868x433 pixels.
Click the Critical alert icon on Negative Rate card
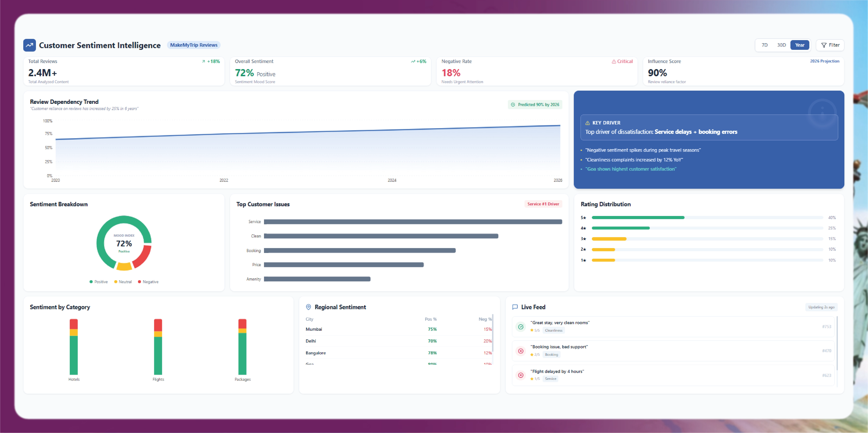click(x=614, y=61)
